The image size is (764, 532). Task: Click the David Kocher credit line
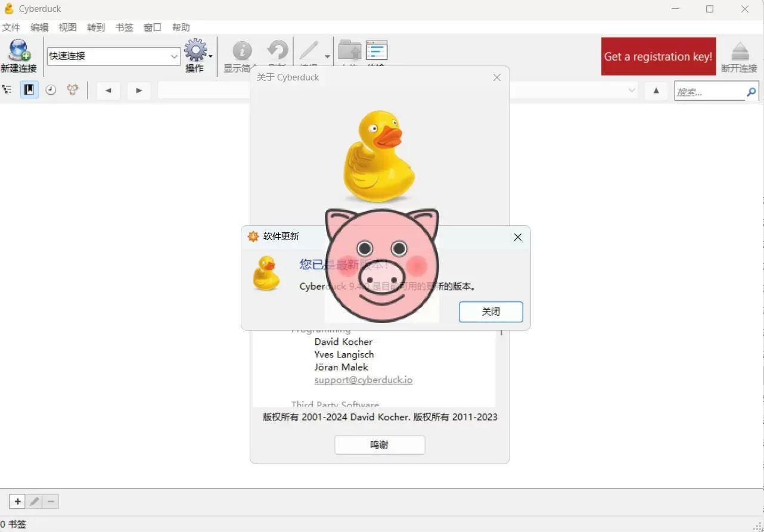pos(343,342)
